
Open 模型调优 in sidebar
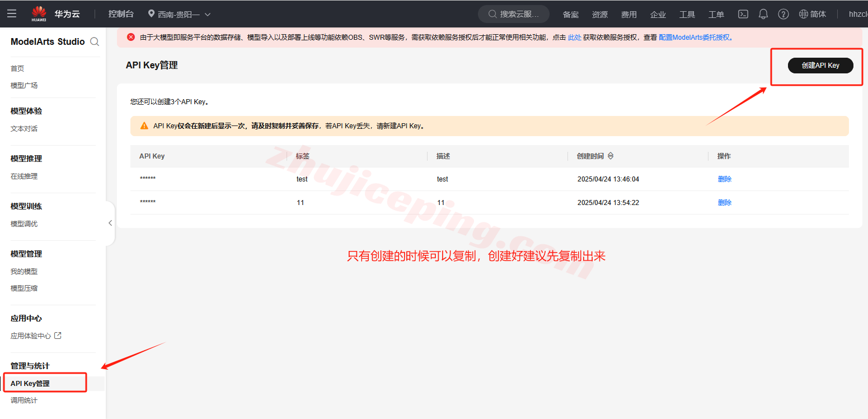pyautogui.click(x=24, y=224)
